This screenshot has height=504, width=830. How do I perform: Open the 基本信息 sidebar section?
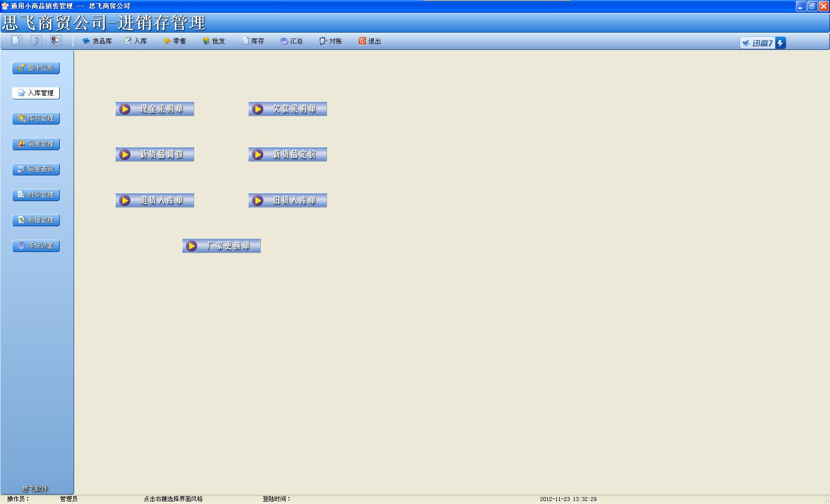(x=36, y=68)
